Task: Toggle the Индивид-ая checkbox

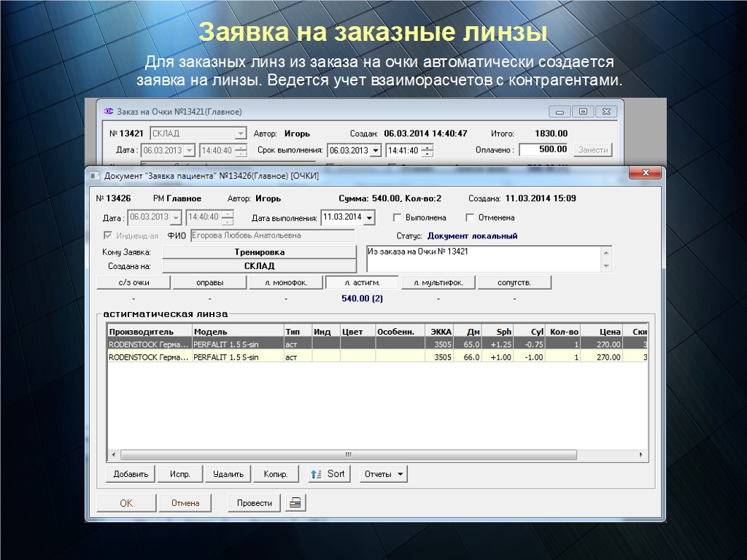Action: (109, 236)
